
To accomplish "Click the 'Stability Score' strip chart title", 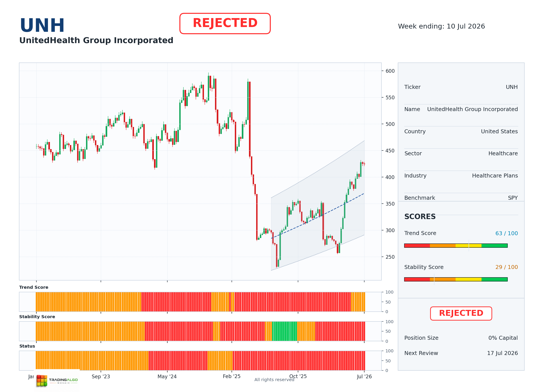I will 37,317.
